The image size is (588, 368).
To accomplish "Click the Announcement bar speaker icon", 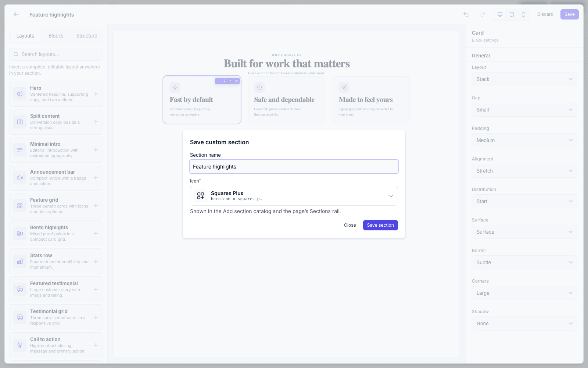I will point(20,178).
